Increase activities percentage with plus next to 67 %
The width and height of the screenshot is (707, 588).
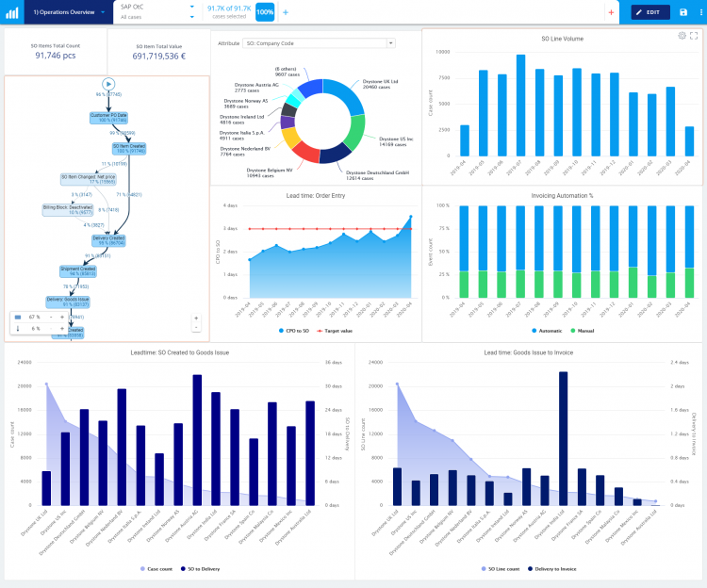(62, 318)
